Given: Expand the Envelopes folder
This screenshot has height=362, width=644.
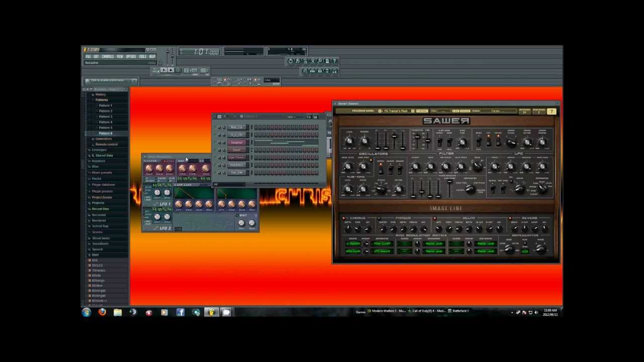Looking at the screenshot, I should 99,150.
